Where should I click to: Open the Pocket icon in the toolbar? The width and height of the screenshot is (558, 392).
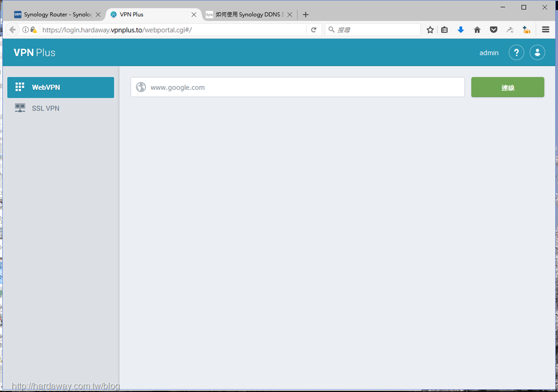pos(494,30)
